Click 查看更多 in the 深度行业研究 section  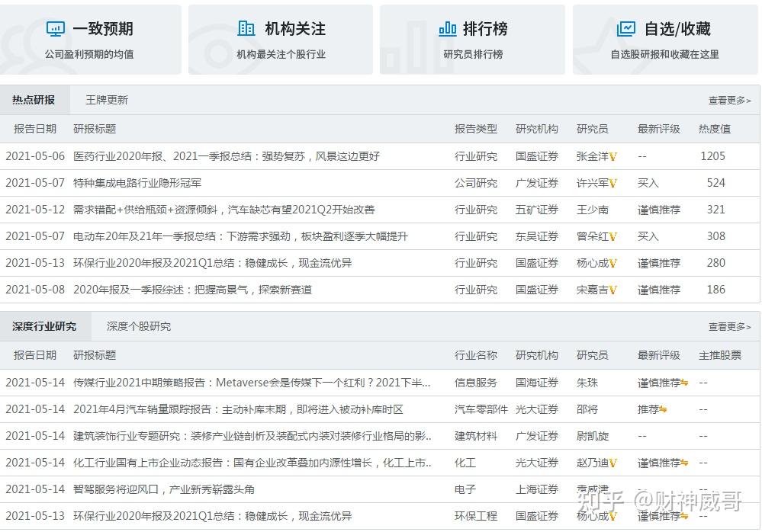pyautogui.click(x=729, y=327)
